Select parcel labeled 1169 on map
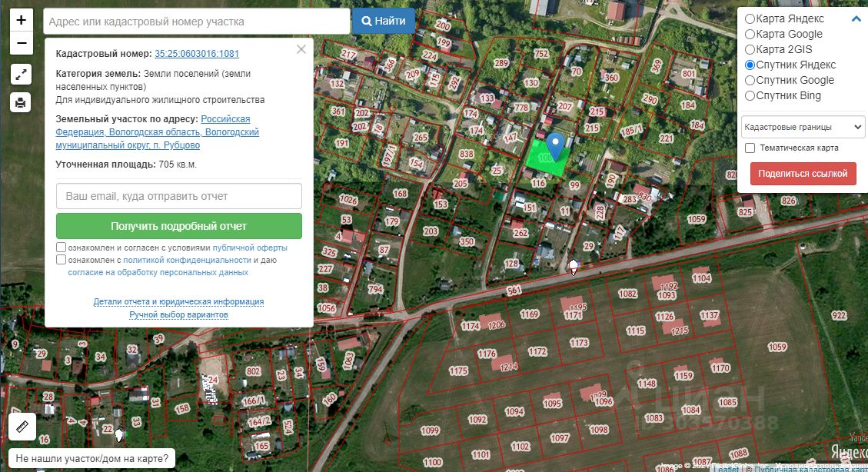 pyautogui.click(x=529, y=314)
